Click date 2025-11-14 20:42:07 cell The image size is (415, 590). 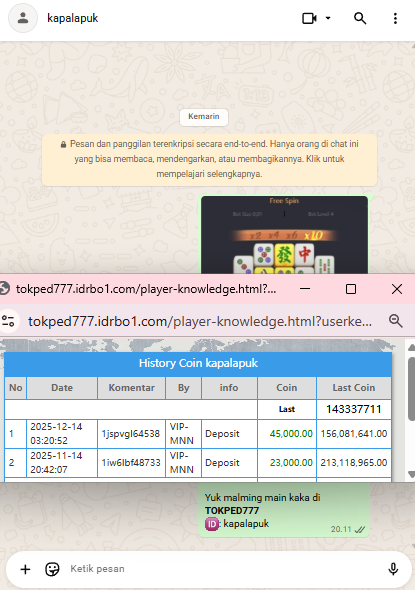62,462
